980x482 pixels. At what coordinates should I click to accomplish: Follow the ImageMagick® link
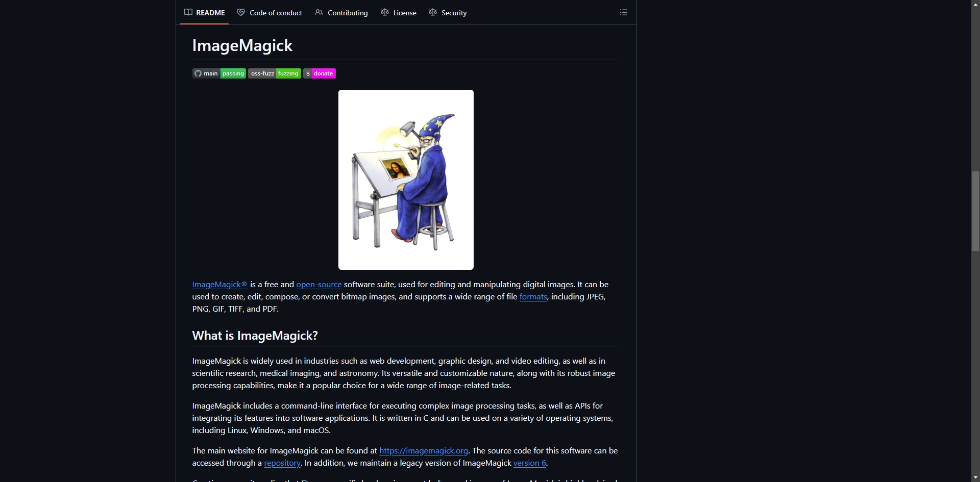220,285
